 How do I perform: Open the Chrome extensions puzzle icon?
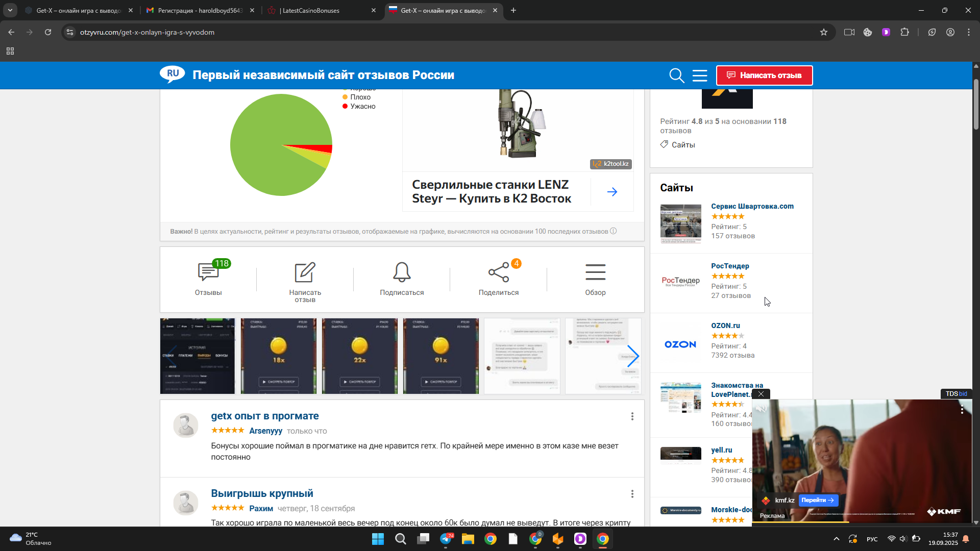point(904,32)
